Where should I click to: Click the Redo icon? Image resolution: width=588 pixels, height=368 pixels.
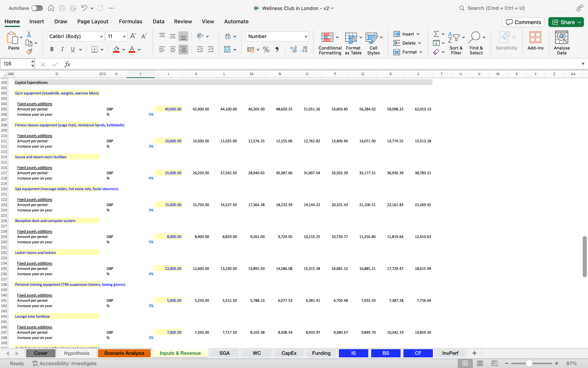[x=100, y=8]
